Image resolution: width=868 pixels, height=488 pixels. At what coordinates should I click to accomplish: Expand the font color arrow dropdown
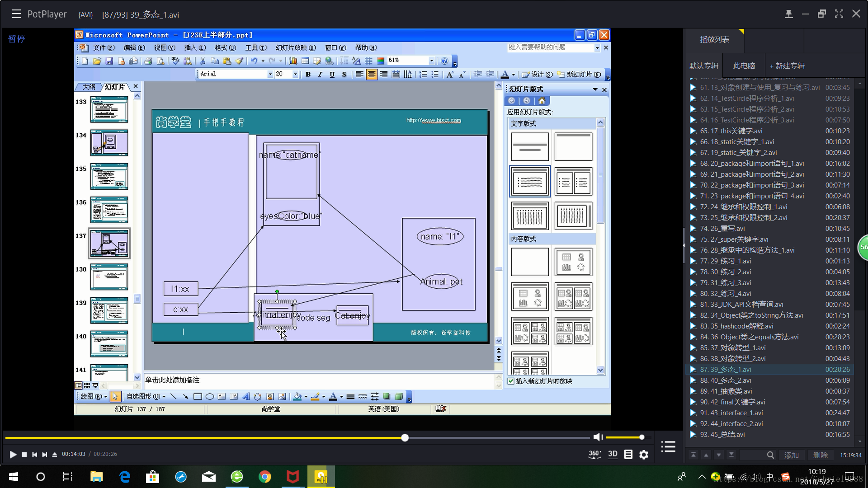(x=513, y=75)
